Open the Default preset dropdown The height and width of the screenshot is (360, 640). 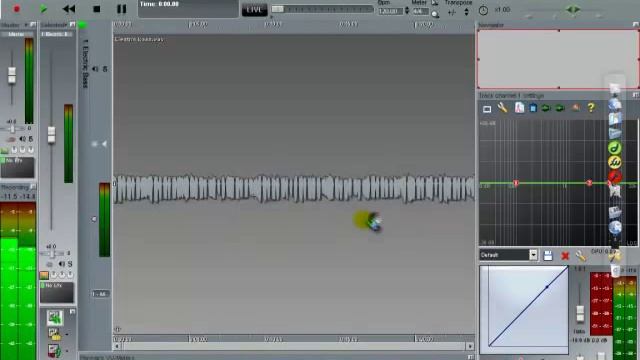(533, 255)
